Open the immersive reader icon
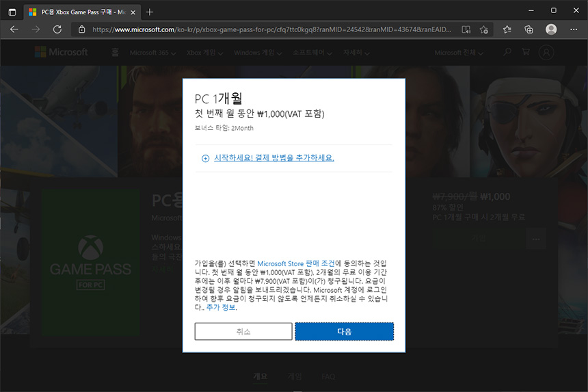The height and width of the screenshot is (392, 588). point(466,29)
